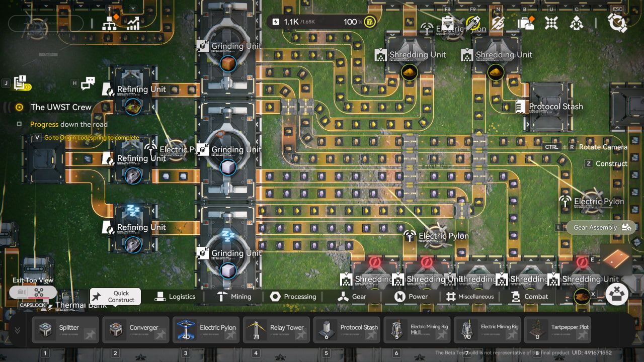Select the top Refining Unit label

click(141, 89)
